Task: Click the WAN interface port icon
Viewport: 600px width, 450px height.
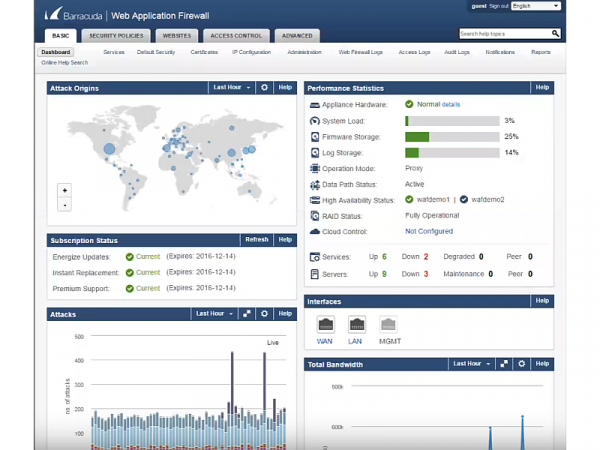Action: pos(326,324)
